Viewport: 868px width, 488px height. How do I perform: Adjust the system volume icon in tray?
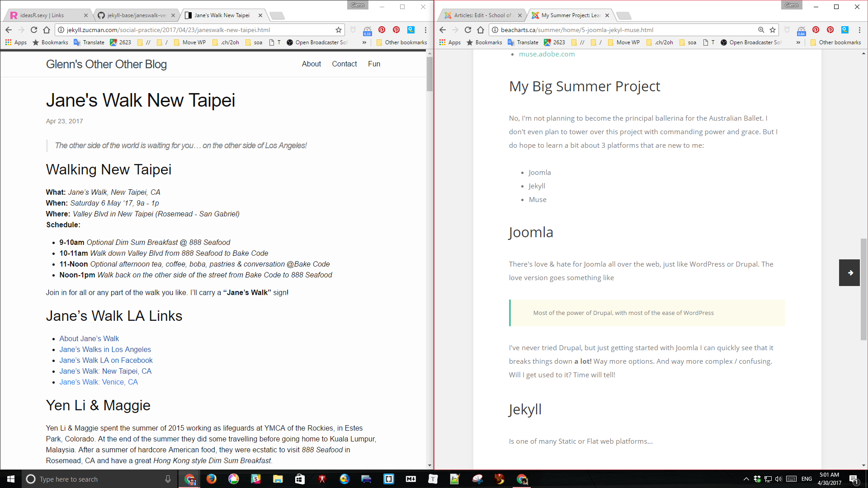[778, 479]
